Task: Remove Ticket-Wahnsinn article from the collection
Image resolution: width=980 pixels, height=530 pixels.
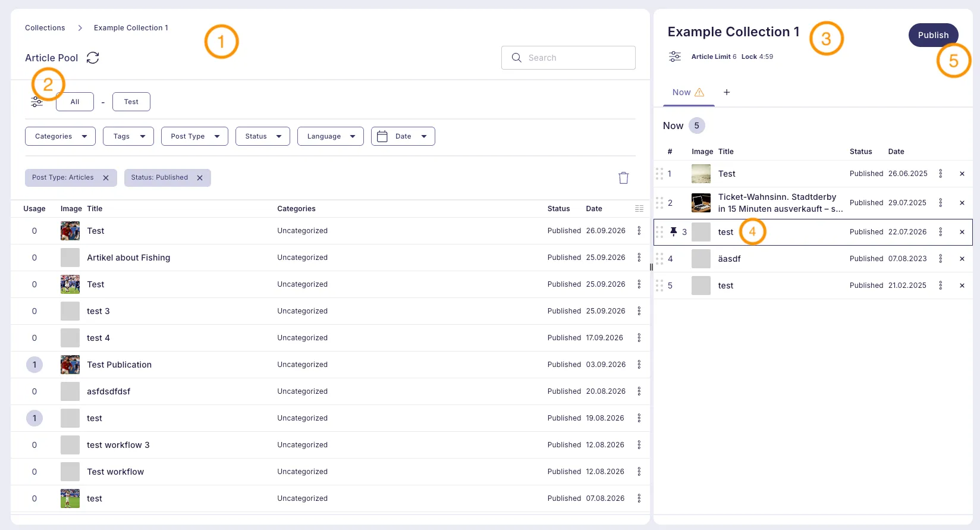Action: click(962, 203)
